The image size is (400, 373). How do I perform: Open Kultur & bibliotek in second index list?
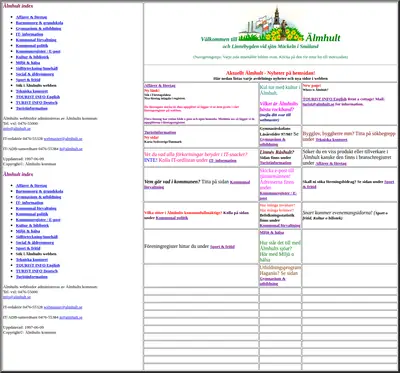click(32, 225)
